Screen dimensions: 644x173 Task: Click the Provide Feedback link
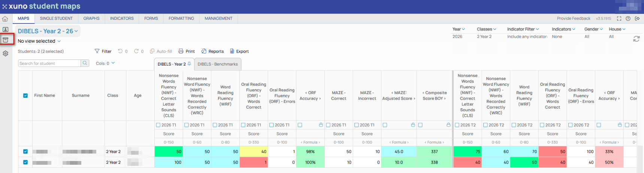574,18
